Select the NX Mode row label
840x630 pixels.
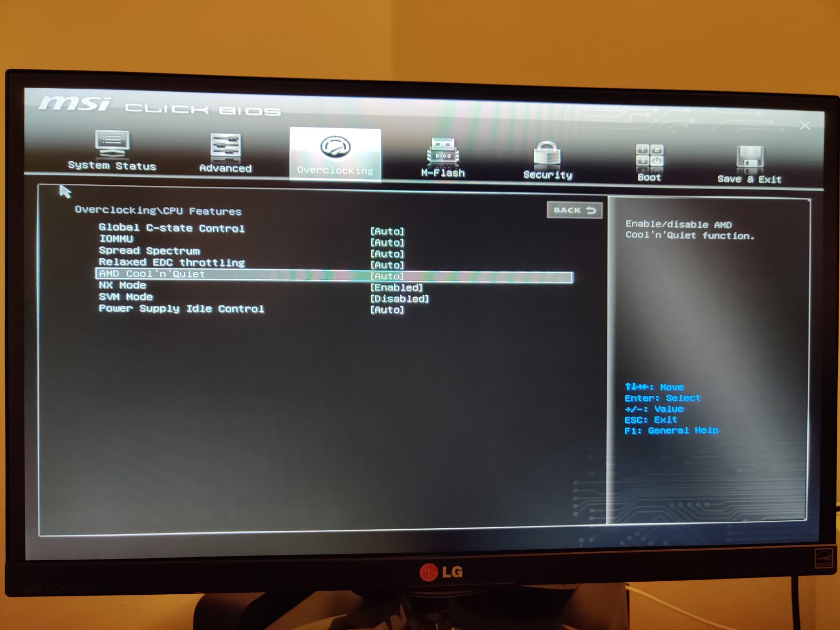coord(122,285)
